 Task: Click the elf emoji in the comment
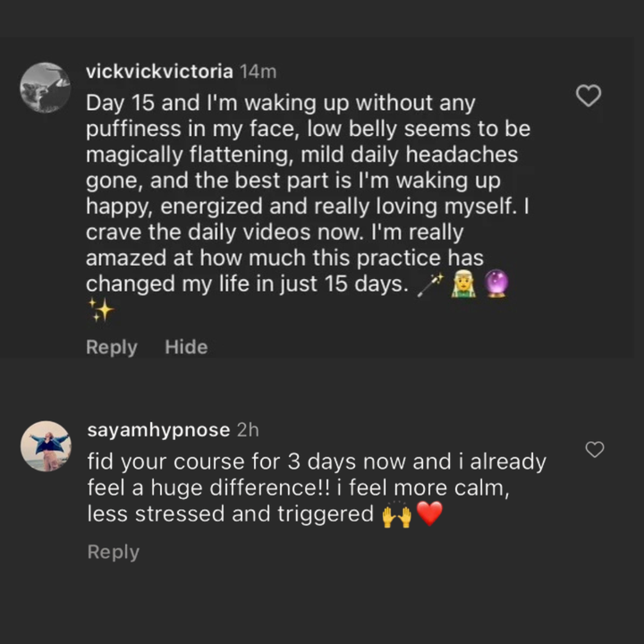click(462, 284)
